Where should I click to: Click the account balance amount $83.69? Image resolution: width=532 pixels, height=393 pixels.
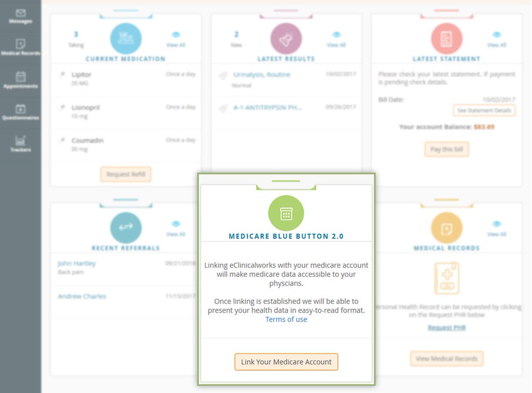pyautogui.click(x=484, y=127)
